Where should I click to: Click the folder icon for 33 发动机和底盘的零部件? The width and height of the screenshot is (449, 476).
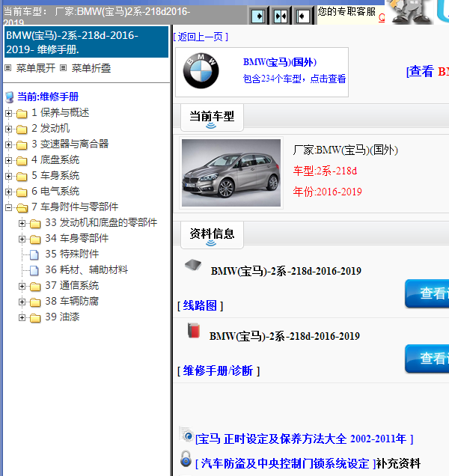pyautogui.click(x=35, y=224)
